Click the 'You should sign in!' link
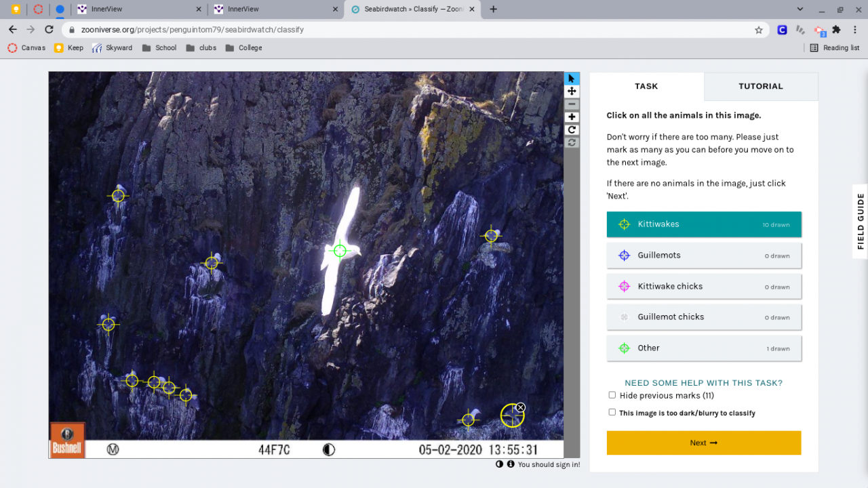 click(549, 465)
